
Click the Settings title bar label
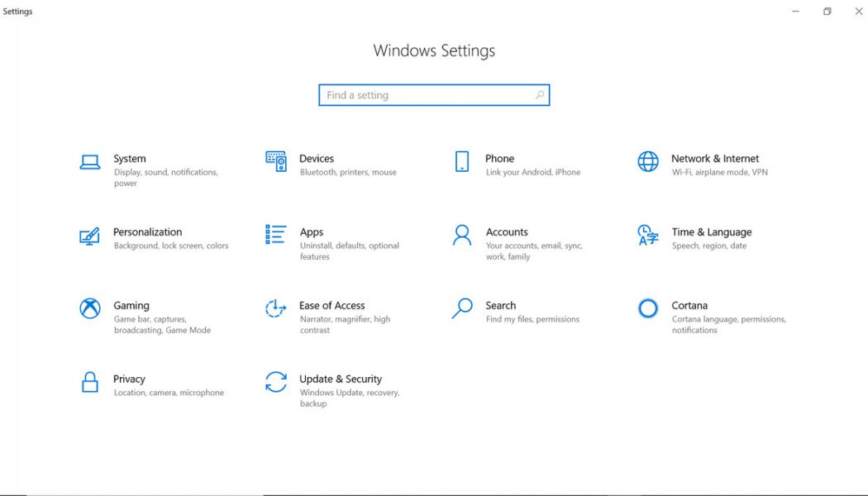(17, 11)
